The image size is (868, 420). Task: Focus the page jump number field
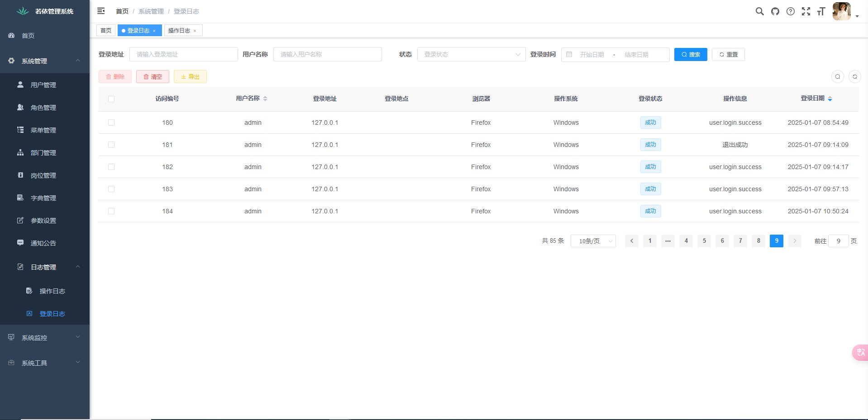[x=839, y=241]
